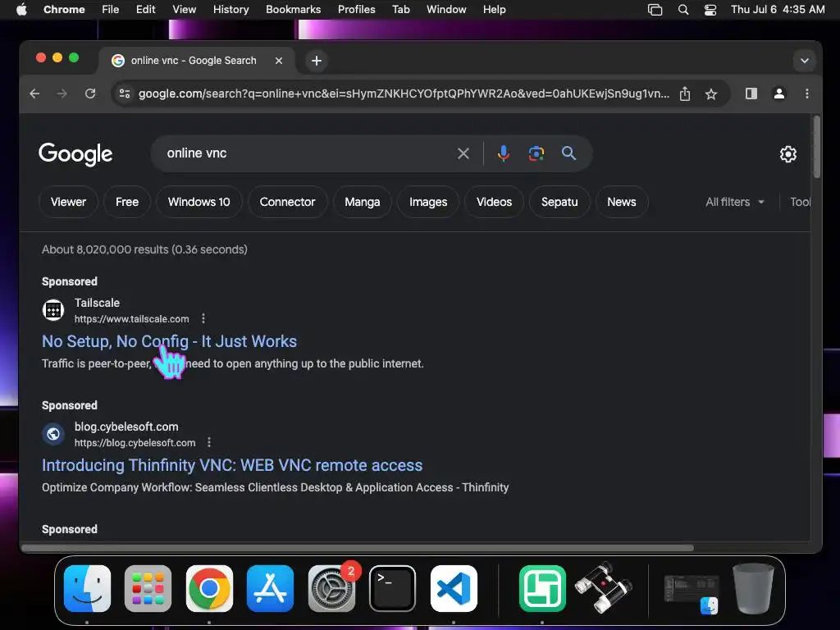
Task: Select the Manga filter chip
Action: (x=362, y=202)
